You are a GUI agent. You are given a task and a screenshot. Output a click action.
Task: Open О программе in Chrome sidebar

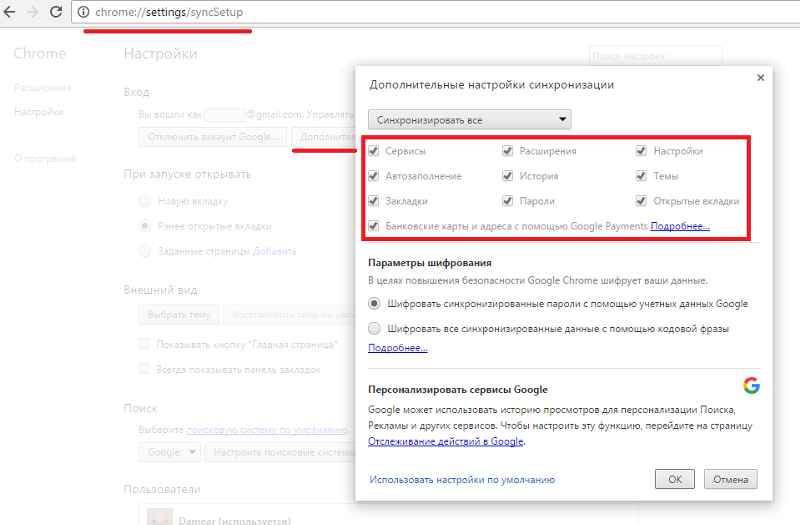pyautogui.click(x=45, y=159)
